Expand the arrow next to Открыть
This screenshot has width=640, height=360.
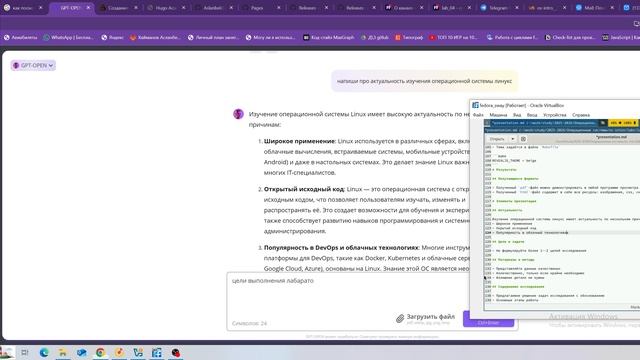point(513,139)
